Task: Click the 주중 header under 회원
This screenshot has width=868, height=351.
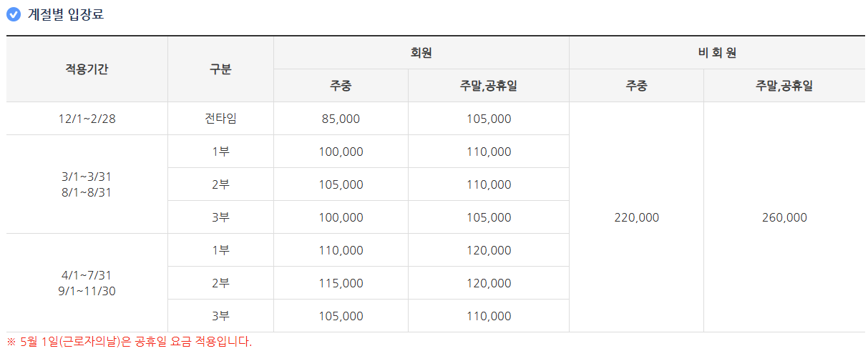Action: coord(341,86)
